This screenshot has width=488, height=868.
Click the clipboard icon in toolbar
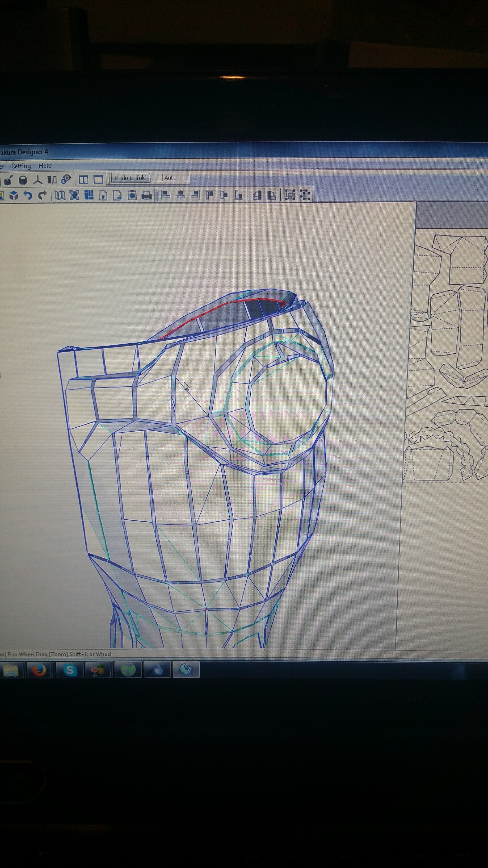tap(132, 195)
